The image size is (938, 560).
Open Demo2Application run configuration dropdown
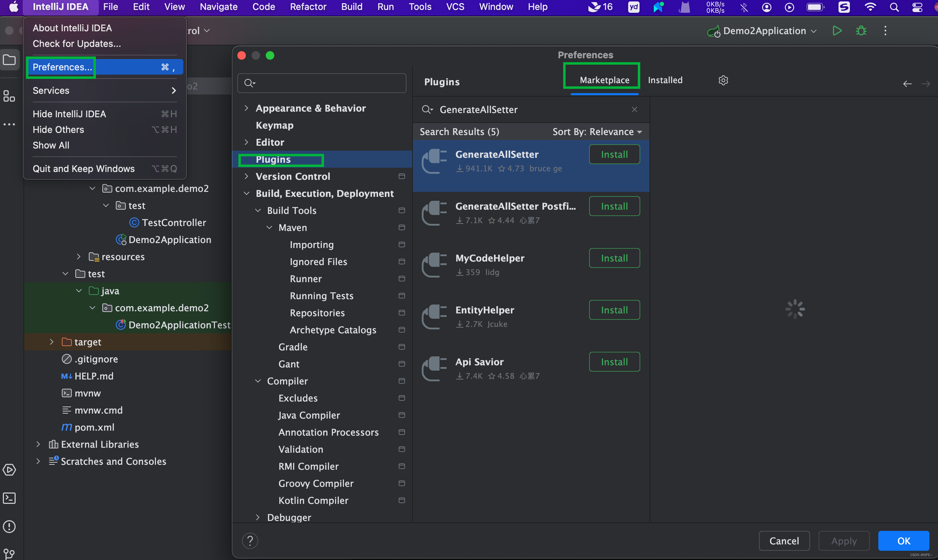click(x=762, y=31)
